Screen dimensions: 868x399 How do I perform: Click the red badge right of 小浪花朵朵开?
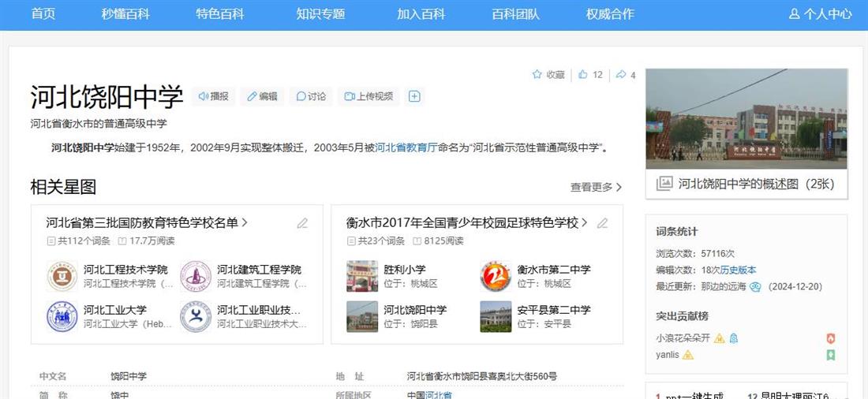tap(830, 339)
